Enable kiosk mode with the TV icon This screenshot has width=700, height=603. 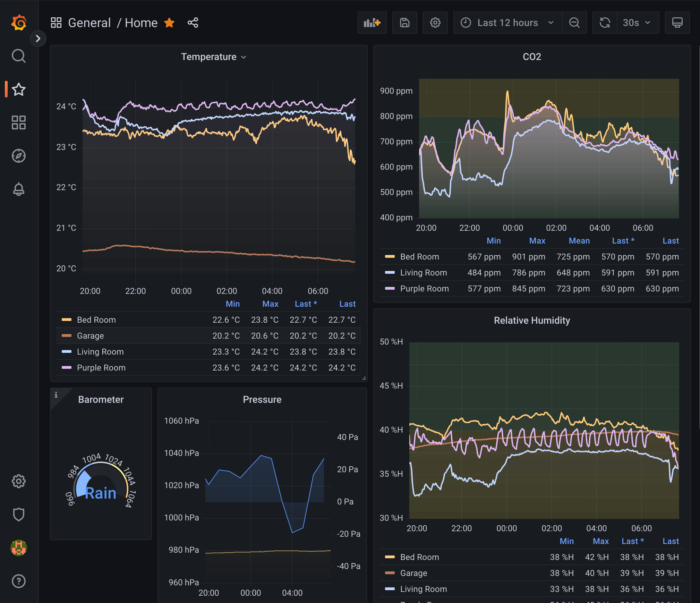pyautogui.click(x=677, y=22)
